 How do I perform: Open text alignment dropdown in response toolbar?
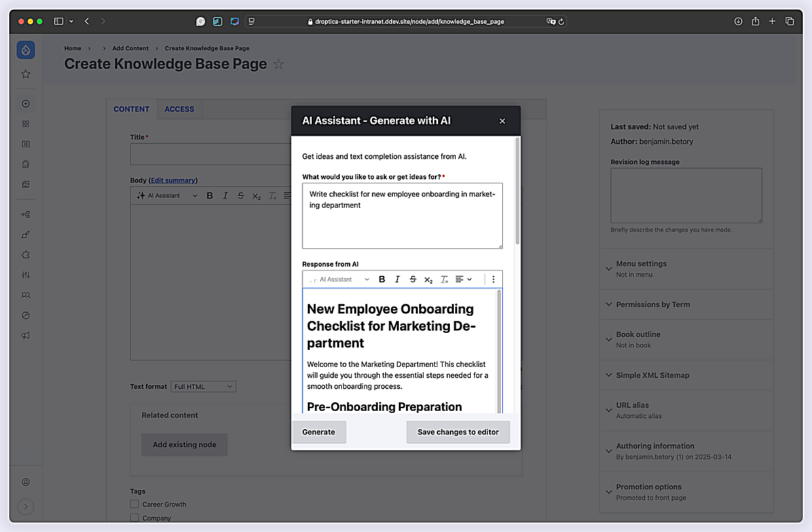pyautogui.click(x=464, y=279)
